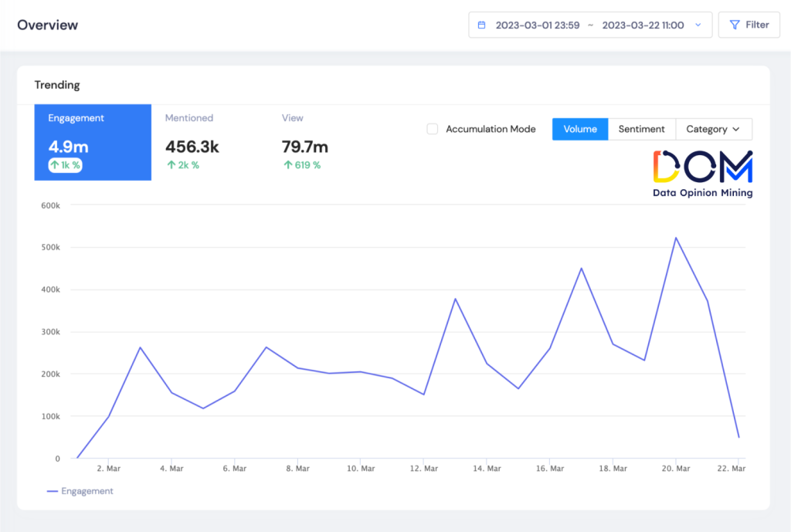Click the start date 2023-03-01 23:59

[537, 25]
